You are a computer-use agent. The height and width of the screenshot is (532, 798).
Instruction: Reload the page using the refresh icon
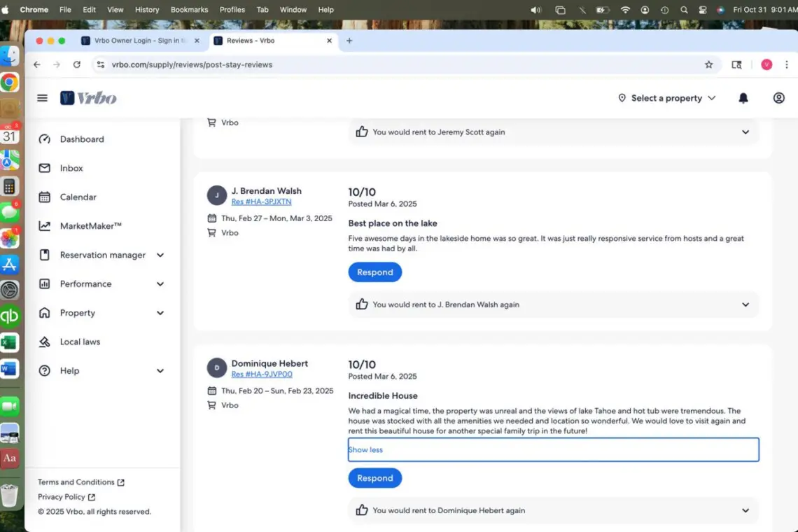(76, 64)
